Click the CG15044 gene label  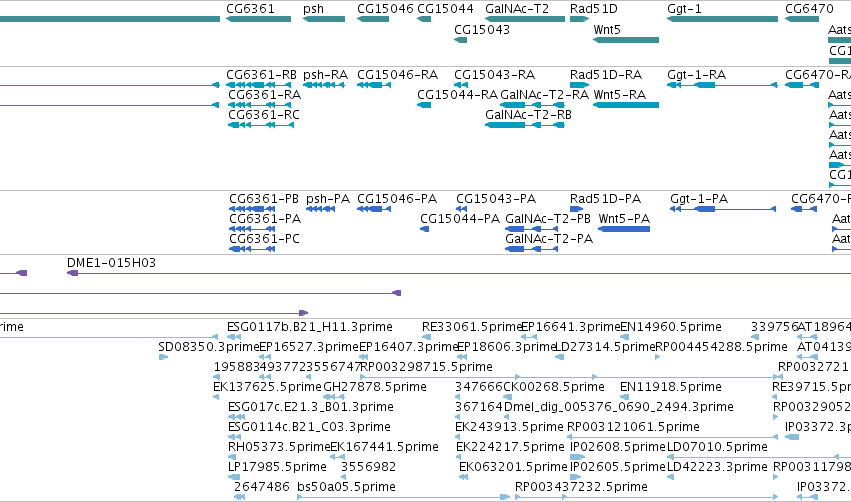[x=445, y=9]
